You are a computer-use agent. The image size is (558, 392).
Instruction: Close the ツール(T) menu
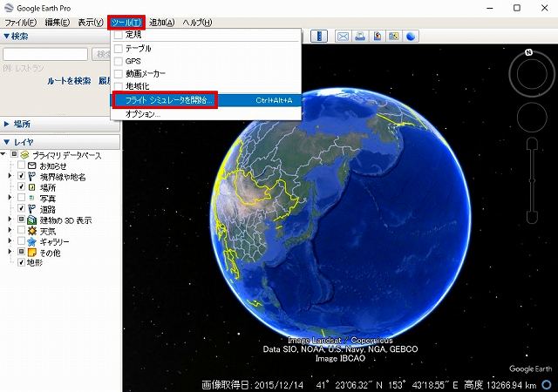click(126, 23)
